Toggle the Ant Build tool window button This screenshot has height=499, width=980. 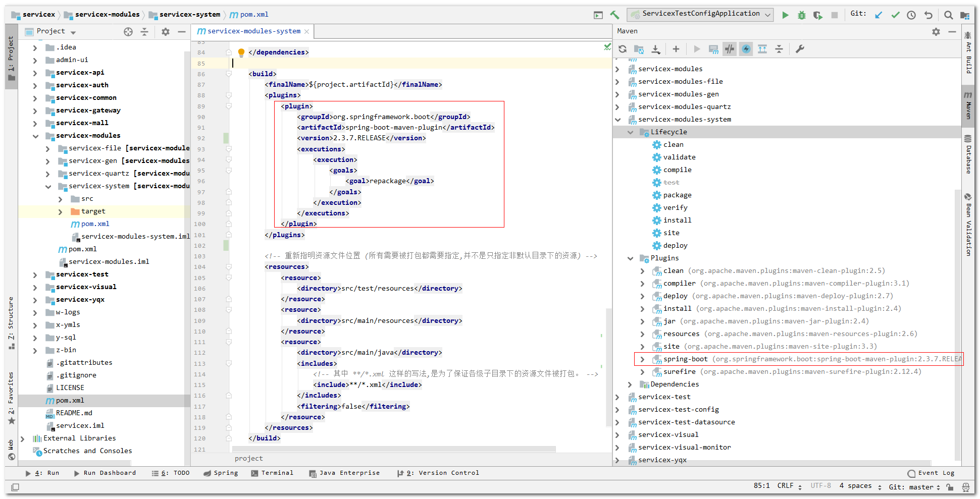pos(968,52)
